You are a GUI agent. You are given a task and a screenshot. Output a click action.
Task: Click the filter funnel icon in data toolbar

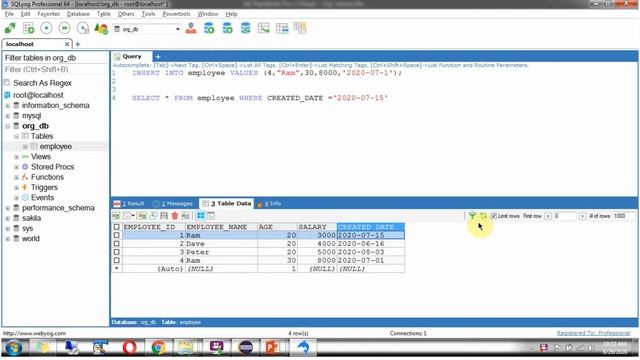click(x=472, y=216)
